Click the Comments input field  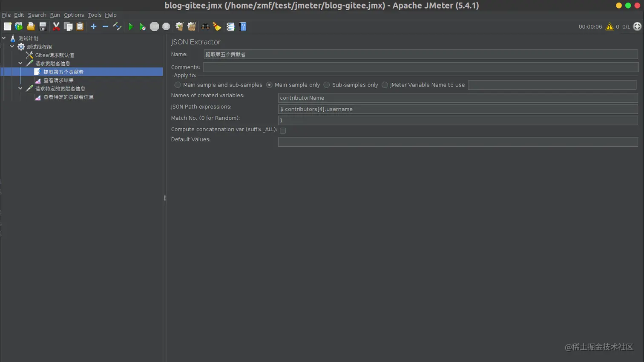click(x=420, y=67)
